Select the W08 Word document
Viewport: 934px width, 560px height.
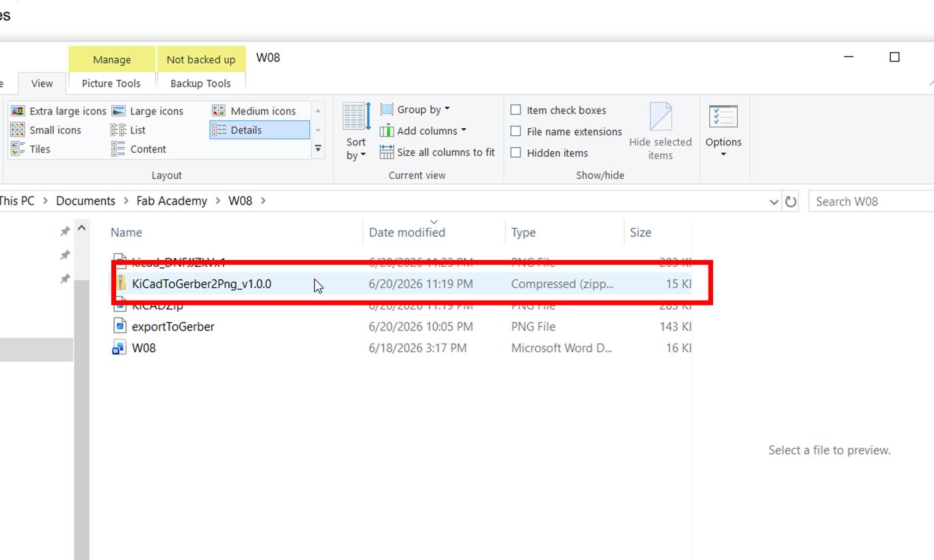pos(401,348)
